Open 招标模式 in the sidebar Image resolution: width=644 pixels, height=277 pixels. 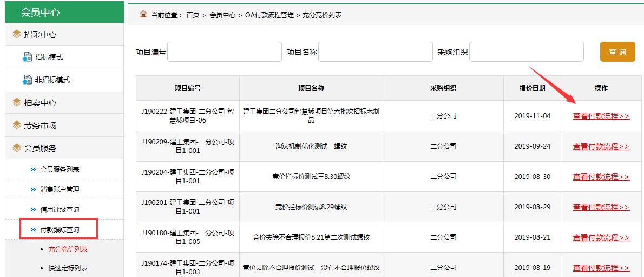64,57
